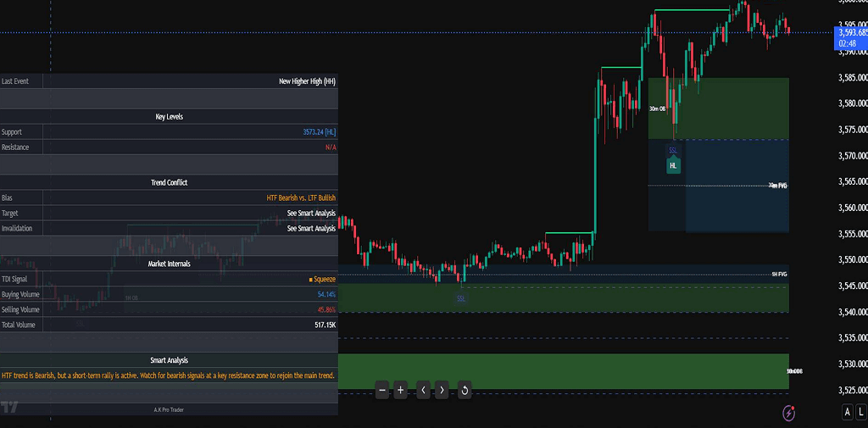
Task: Click the HTF Bearish vs. LTF Bullish bias
Action: tap(301, 197)
